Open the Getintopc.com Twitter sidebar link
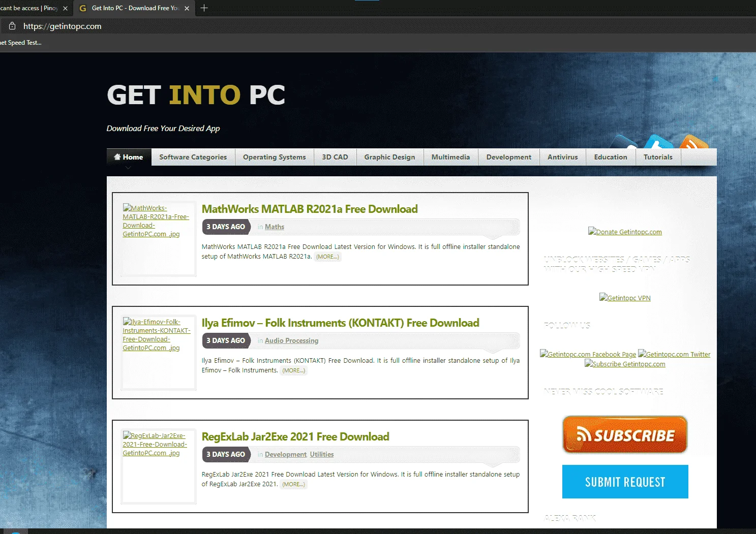This screenshot has height=534, width=756. tap(674, 354)
